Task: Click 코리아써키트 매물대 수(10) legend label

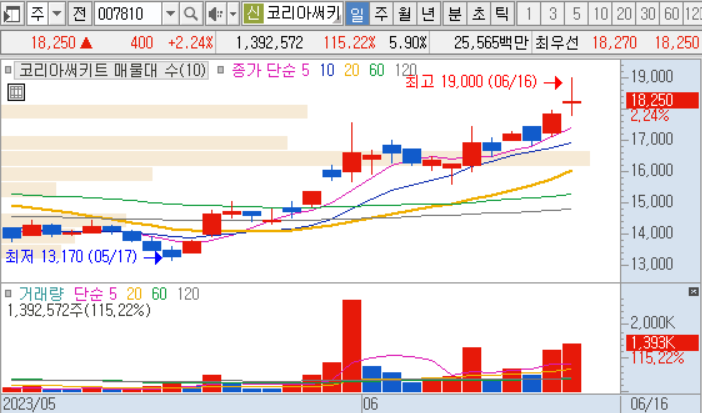Action: [112, 70]
